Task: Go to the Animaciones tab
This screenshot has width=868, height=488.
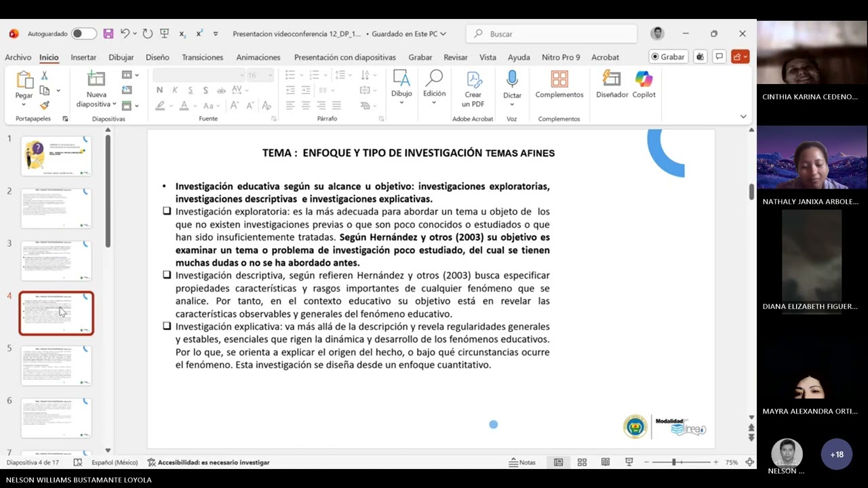Action: point(258,57)
